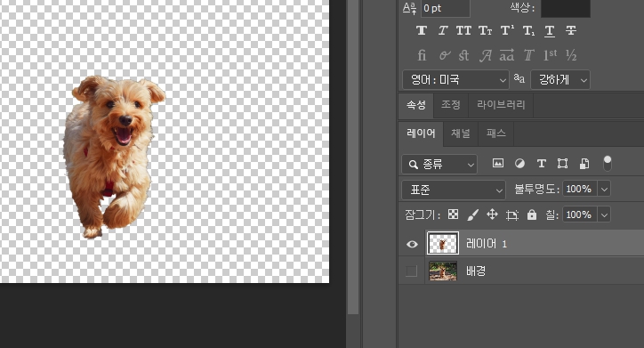The width and height of the screenshot is (644, 348).
Task: Enable ordinals 1st OpenType icon
Action: click(551, 55)
